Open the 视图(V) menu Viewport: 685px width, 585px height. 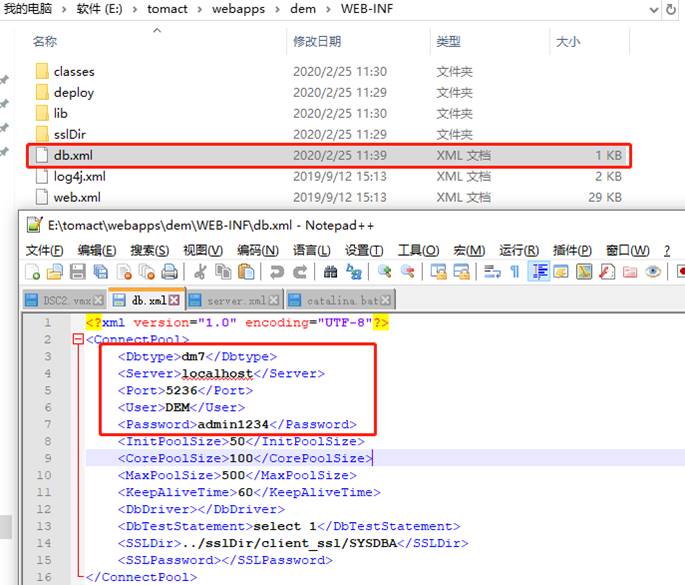tap(203, 250)
